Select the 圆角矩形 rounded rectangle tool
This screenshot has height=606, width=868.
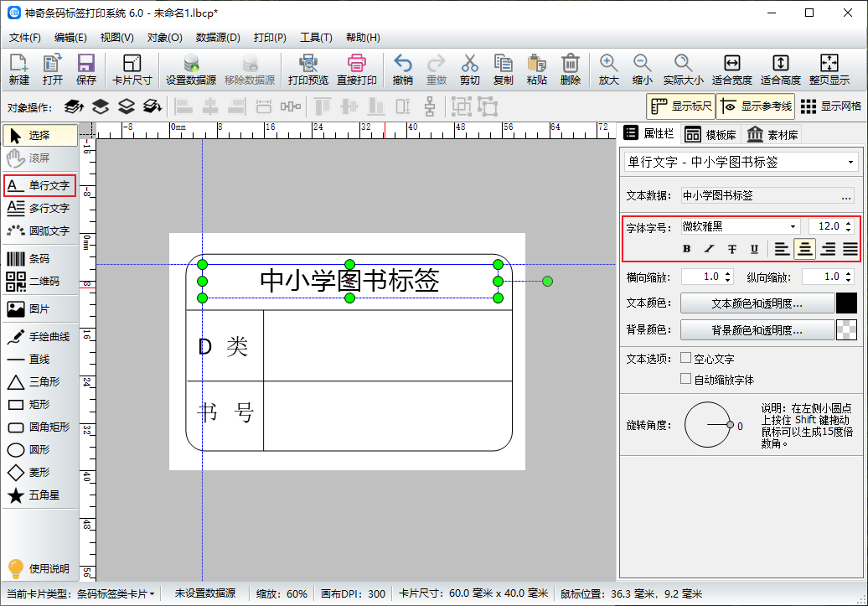coord(40,427)
